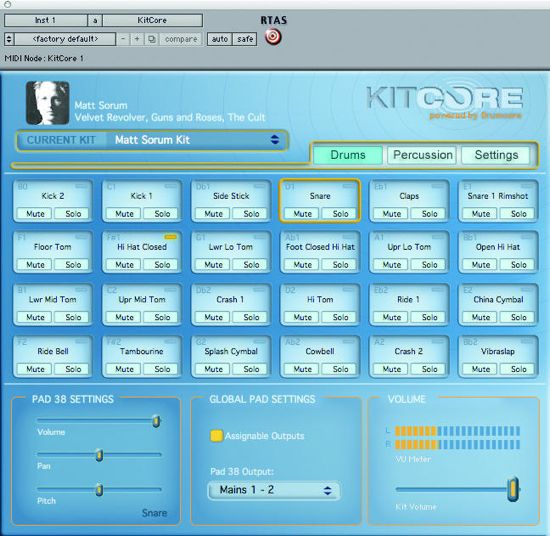Switch to the Drums tab
Screen dimensions: 550x536
tap(348, 155)
